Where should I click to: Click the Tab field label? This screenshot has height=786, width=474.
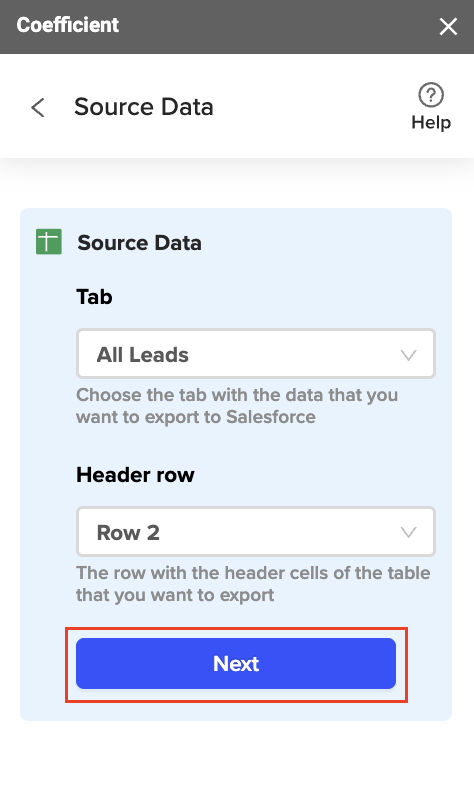[x=94, y=297]
